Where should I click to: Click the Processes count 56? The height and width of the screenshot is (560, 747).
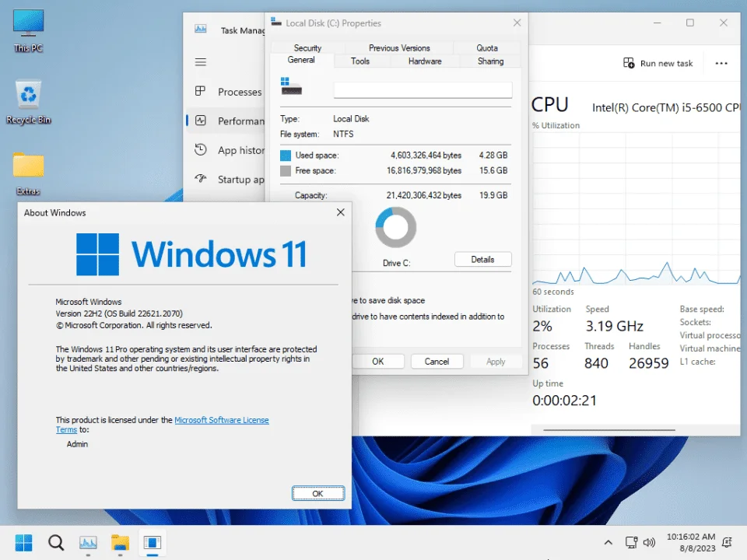coord(540,363)
